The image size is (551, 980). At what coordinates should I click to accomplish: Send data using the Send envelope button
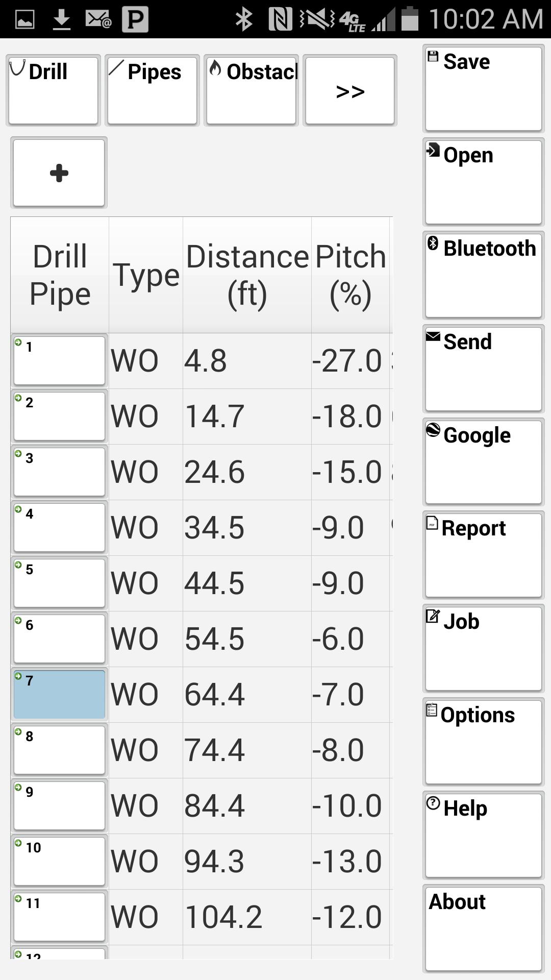pos(483,369)
